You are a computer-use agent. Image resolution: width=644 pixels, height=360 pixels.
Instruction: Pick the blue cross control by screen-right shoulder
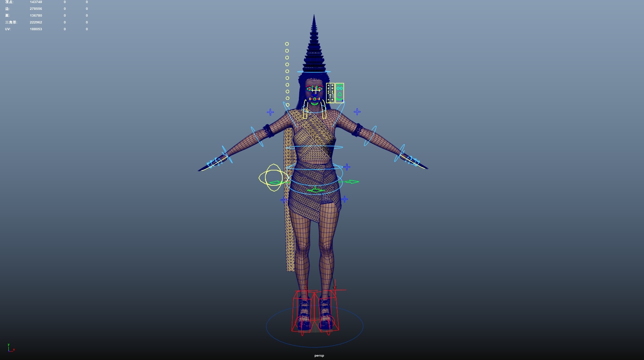(357, 112)
